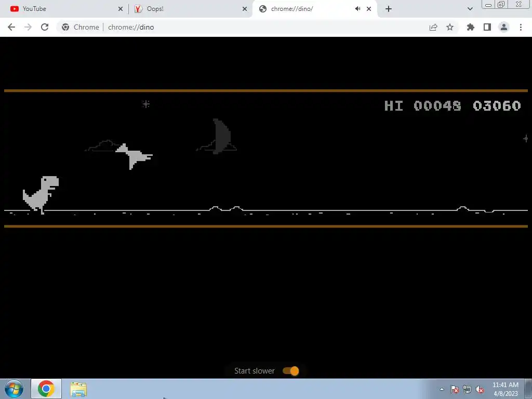This screenshot has width=532, height=399.
Task: Expand the tab search chevron
Action: point(470,9)
